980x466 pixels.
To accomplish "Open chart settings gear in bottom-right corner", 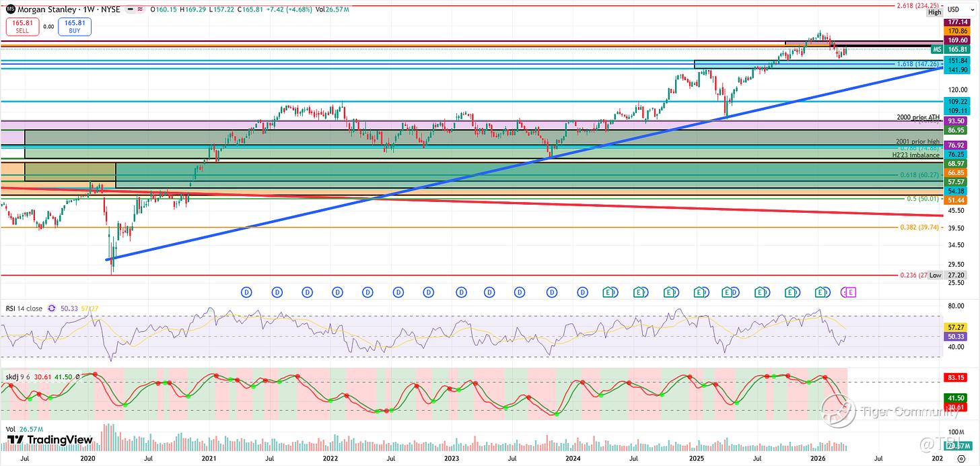I will point(961,458).
